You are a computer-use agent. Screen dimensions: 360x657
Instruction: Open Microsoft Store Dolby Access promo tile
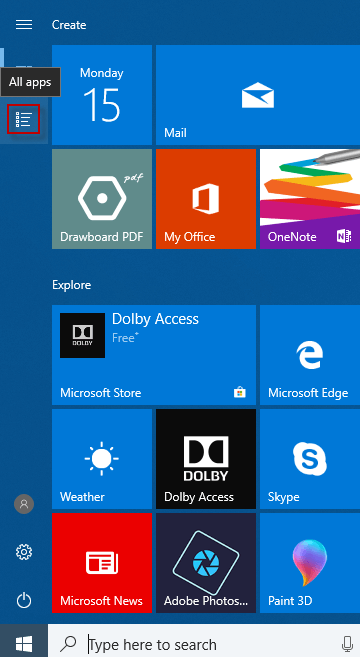(x=154, y=355)
